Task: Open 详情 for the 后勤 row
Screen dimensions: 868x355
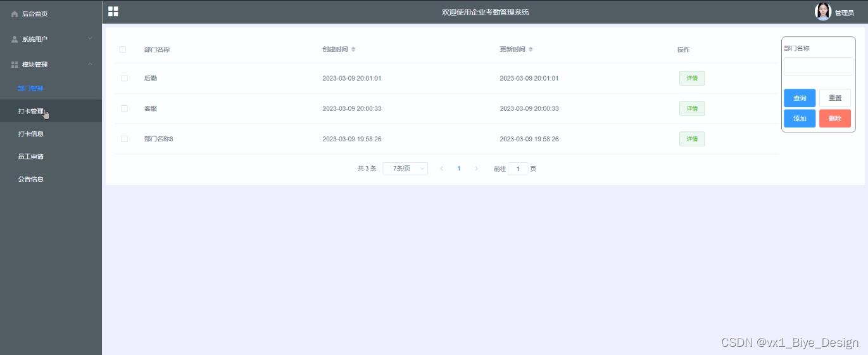Action: 692,78
